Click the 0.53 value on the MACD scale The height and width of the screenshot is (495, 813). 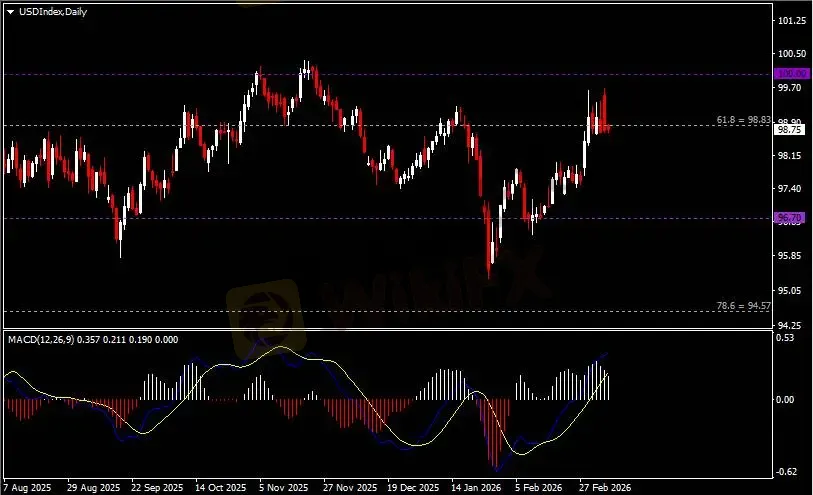pos(787,338)
